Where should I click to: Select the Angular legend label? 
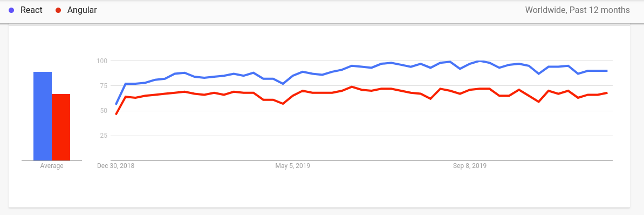coord(82,10)
